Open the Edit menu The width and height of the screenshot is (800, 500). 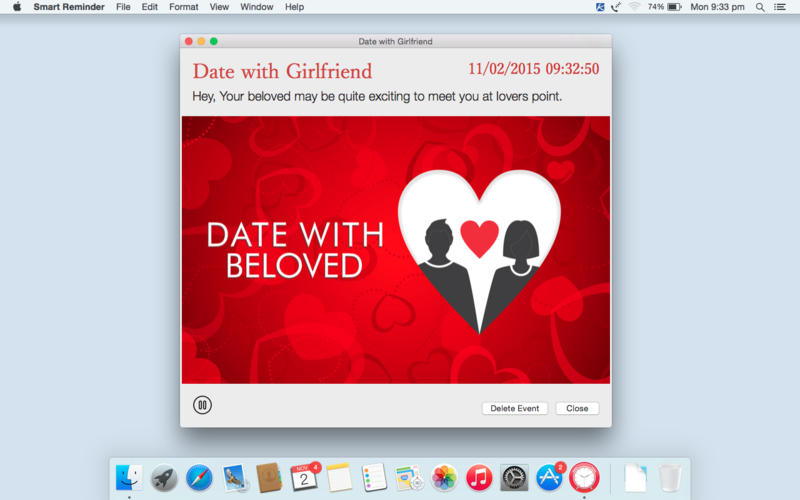(x=149, y=7)
